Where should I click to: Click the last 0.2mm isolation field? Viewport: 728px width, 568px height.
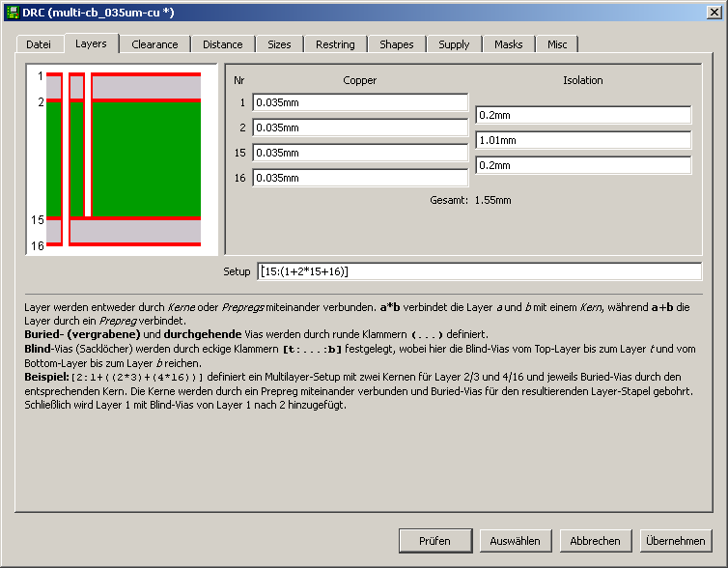583,165
